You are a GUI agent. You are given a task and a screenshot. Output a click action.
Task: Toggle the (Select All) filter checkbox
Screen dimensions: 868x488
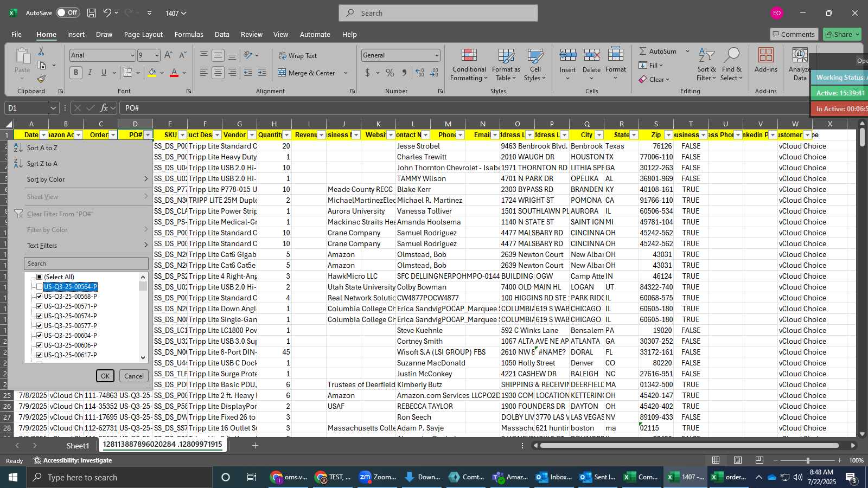click(39, 277)
